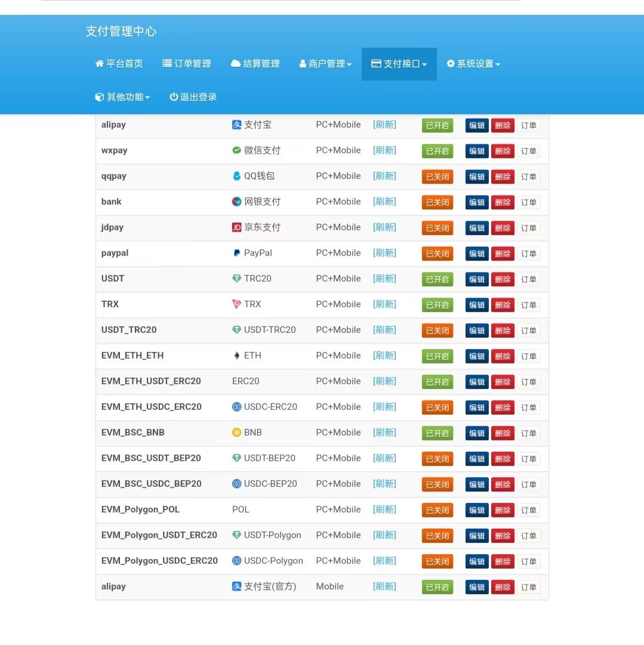The width and height of the screenshot is (644, 645).
Task: Open the 支付接口 dropdown menu
Action: click(x=399, y=64)
